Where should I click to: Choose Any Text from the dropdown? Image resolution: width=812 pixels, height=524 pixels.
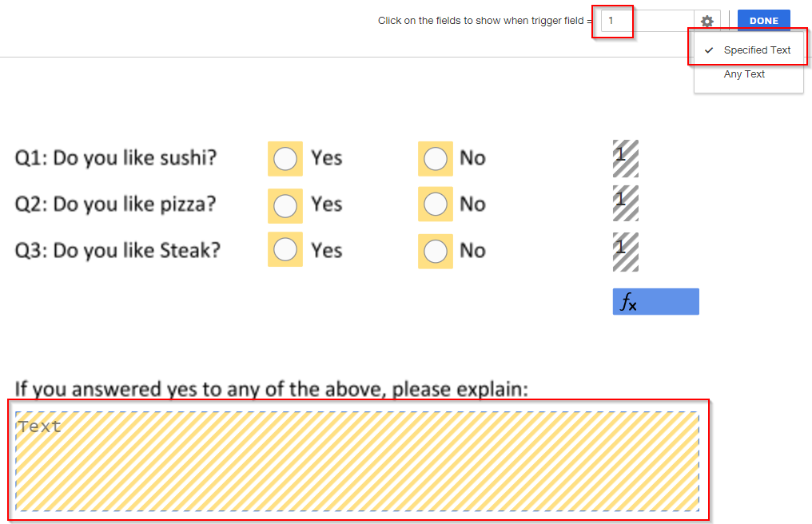click(x=744, y=73)
